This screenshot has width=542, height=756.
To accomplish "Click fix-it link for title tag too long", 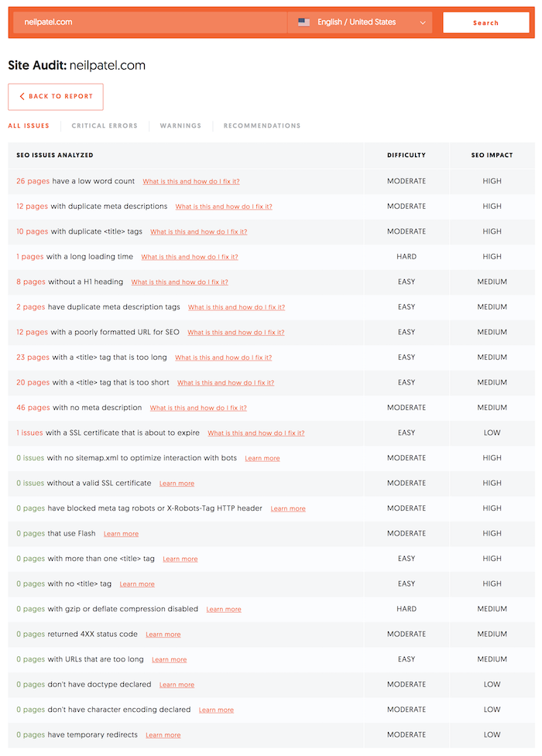I will tap(224, 357).
